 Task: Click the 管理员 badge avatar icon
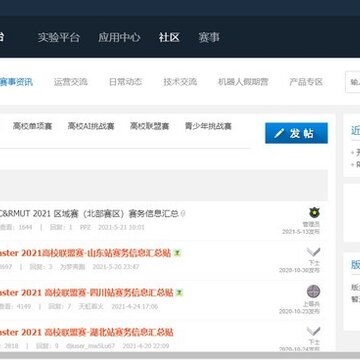coord(314,212)
